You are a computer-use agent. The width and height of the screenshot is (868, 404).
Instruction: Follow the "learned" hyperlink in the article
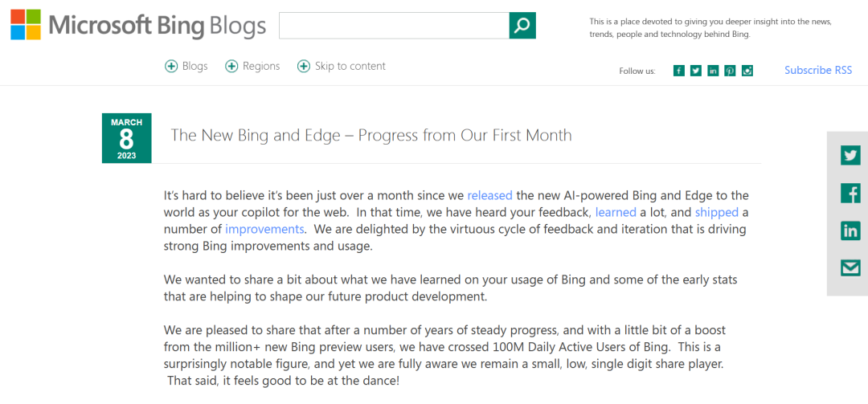(x=616, y=212)
